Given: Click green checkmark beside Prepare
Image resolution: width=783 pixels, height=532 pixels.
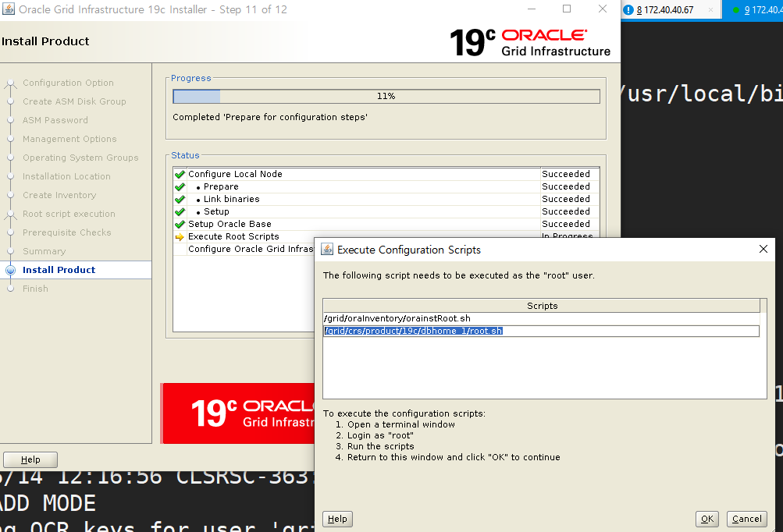Looking at the screenshot, I should coord(180,186).
